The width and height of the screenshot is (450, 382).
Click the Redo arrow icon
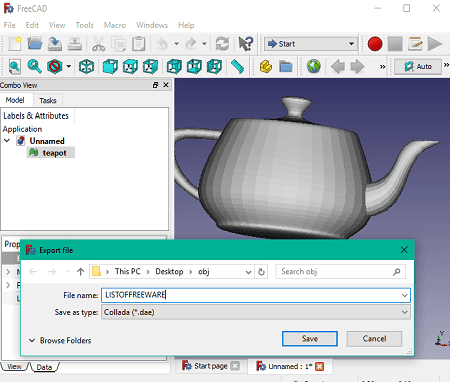pos(191,44)
